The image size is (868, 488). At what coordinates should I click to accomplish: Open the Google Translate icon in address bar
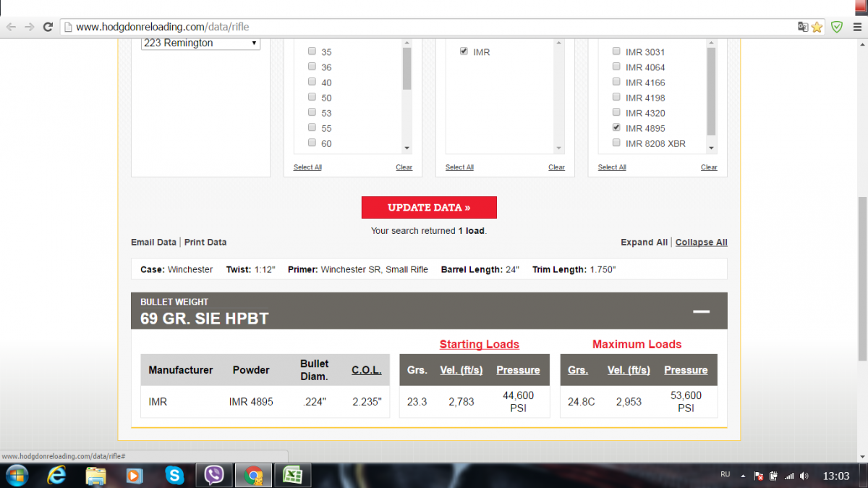802,27
